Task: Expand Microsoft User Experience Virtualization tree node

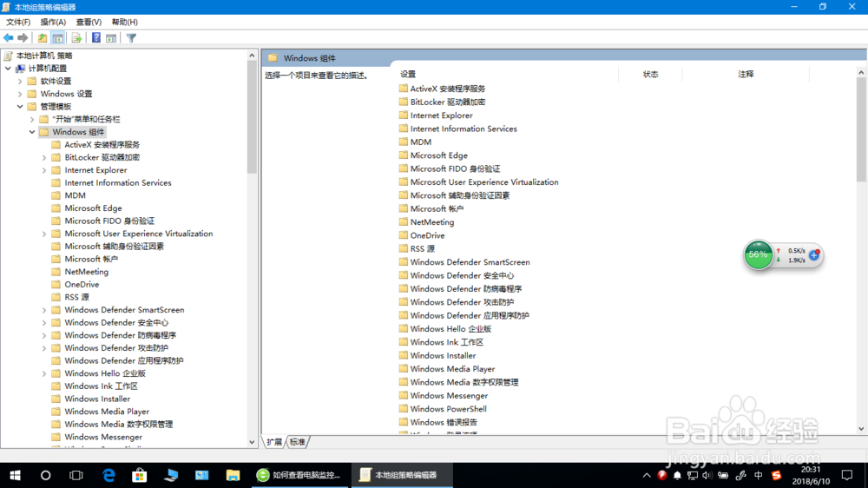Action: tap(44, 234)
